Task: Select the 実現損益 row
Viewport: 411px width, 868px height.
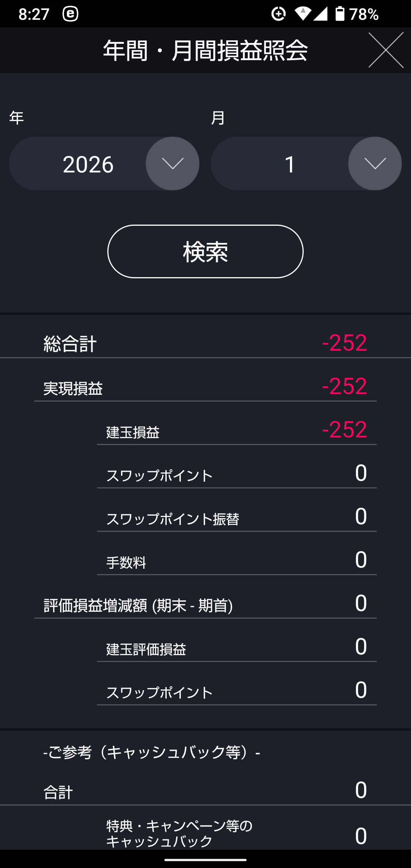Action: (x=205, y=387)
